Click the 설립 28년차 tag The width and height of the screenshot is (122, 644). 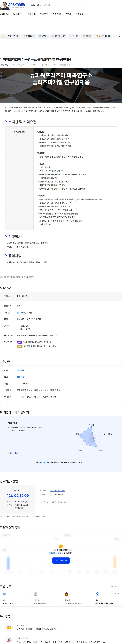click(29, 36)
